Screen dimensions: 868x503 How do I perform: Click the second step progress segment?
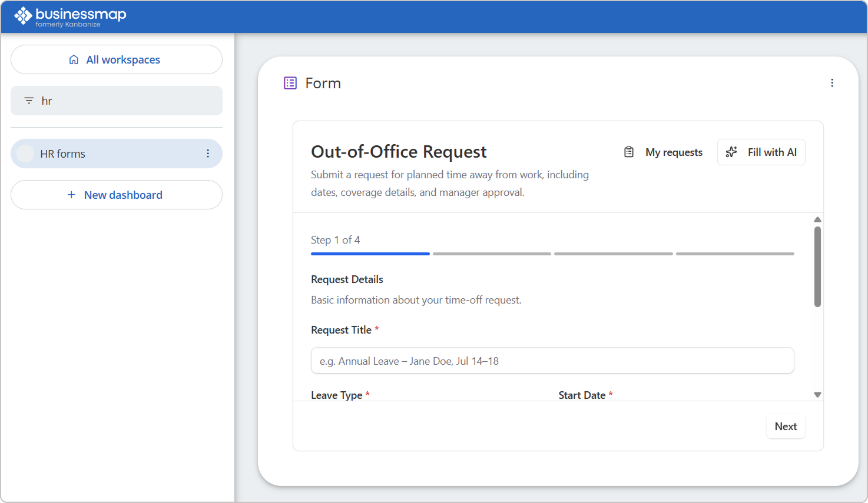click(x=492, y=254)
